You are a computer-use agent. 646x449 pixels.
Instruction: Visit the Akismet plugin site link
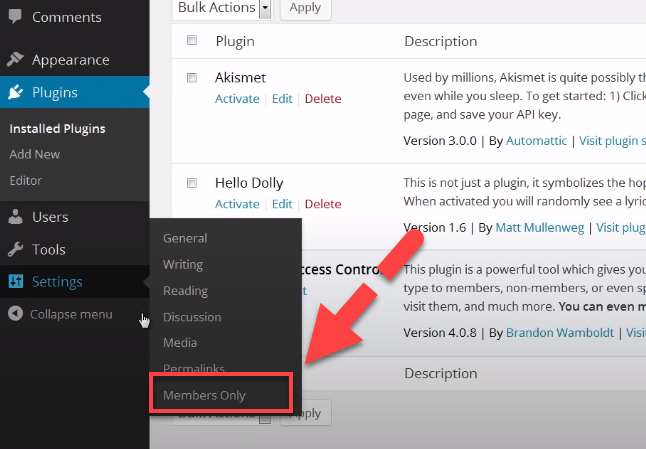coord(612,141)
